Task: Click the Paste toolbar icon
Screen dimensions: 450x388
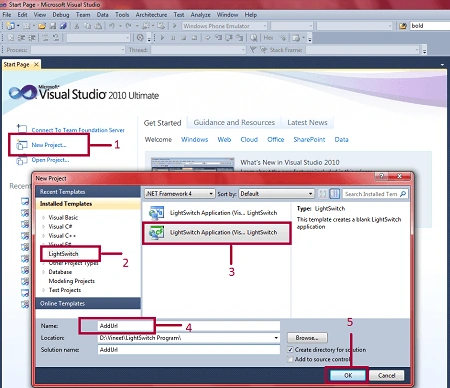Action: pos(98,26)
